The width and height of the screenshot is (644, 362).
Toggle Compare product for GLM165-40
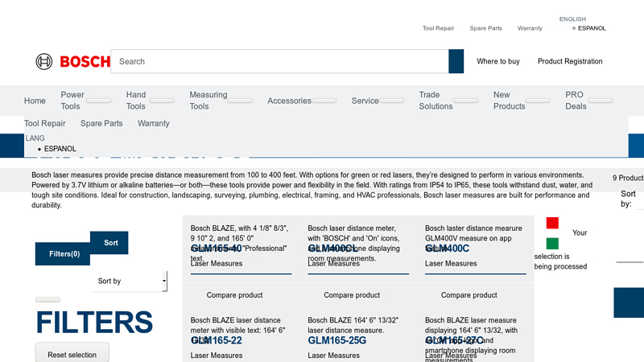click(x=234, y=295)
